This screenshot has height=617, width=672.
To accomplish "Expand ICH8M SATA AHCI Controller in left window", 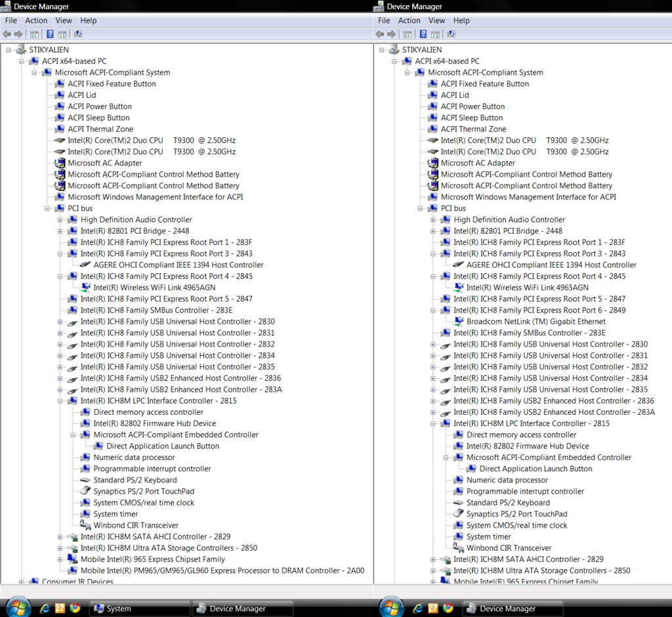I will [60, 537].
